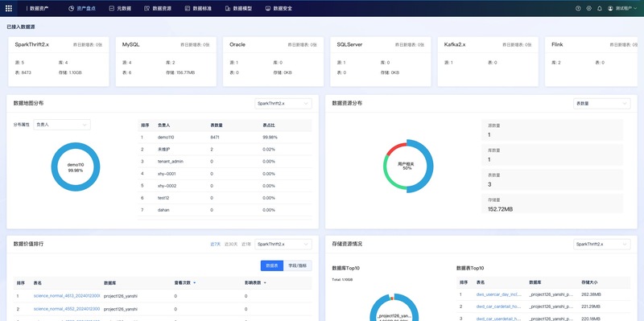The width and height of the screenshot is (644, 321).
Task: Click the Flink data source card
Action: pyautogui.click(x=592, y=62)
